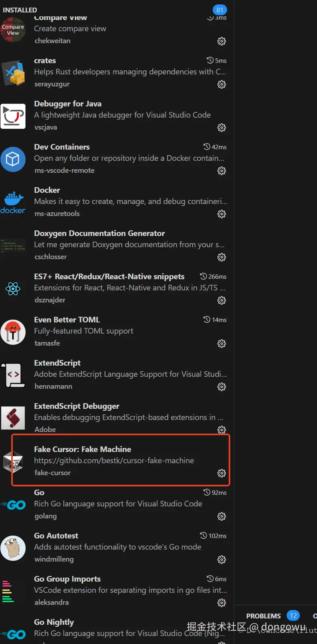
Task: Click the Doxygen Documentation Generator thumbnail icon
Action: pos(13,246)
